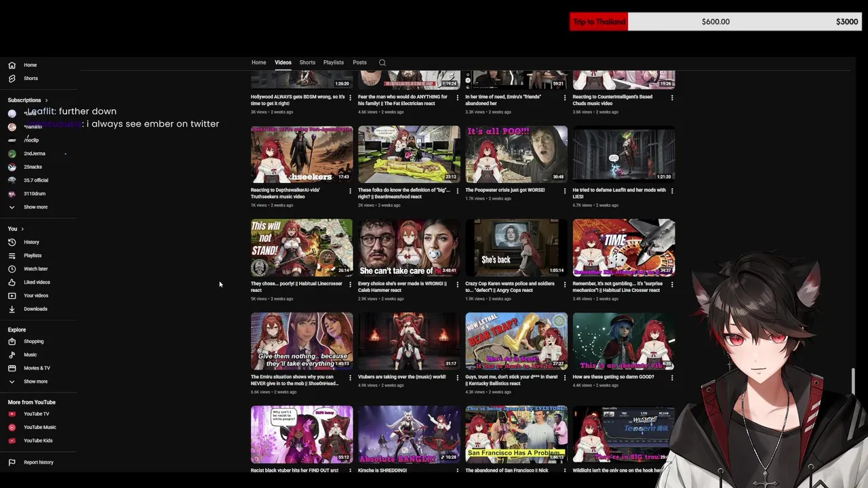
Task: Open How are these getting so damn GOOD?
Action: coord(613,377)
